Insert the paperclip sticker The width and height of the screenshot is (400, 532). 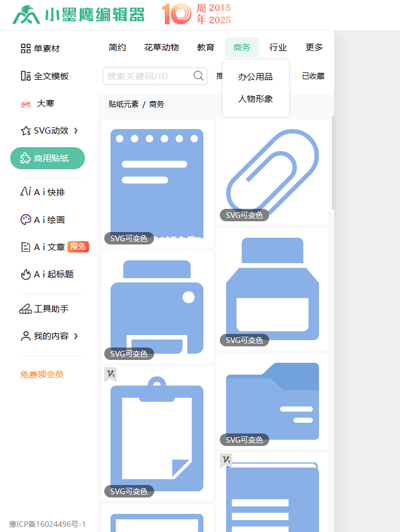[272, 171]
